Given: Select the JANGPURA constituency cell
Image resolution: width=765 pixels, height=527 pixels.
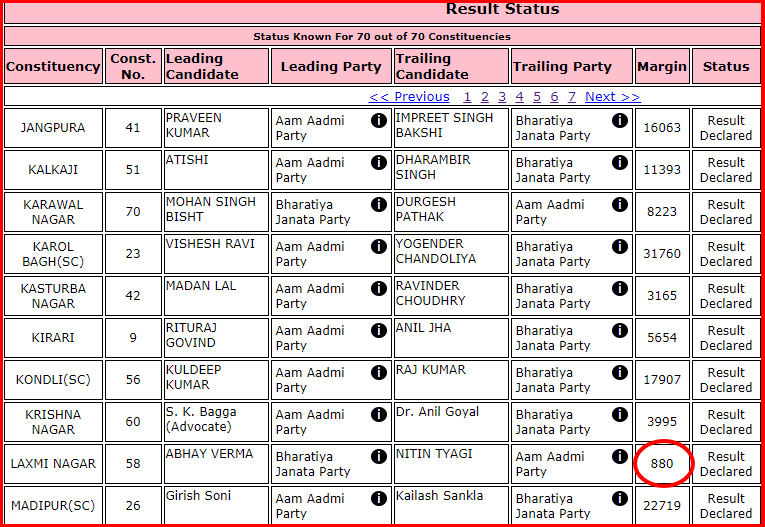Looking at the screenshot, I should point(54,128).
